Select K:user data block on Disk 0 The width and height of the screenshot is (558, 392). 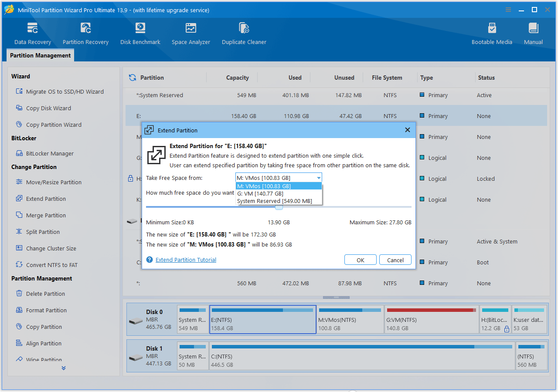tap(529, 319)
